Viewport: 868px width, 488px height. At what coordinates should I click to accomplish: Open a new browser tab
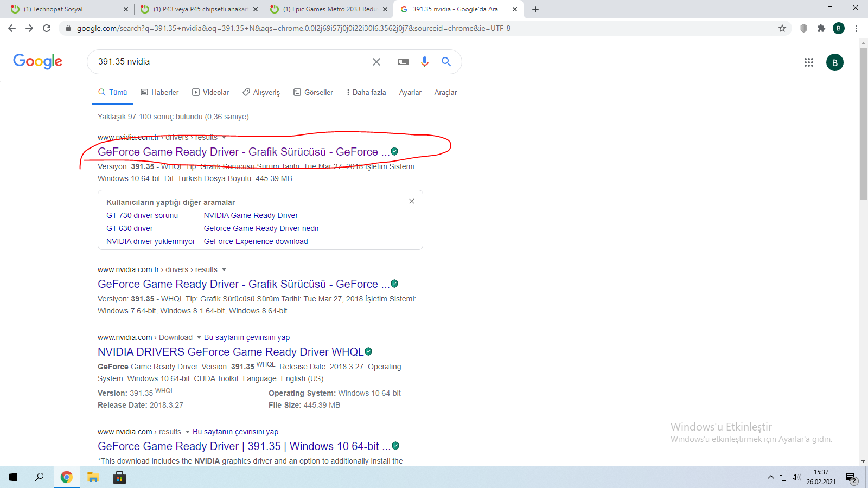(x=535, y=9)
